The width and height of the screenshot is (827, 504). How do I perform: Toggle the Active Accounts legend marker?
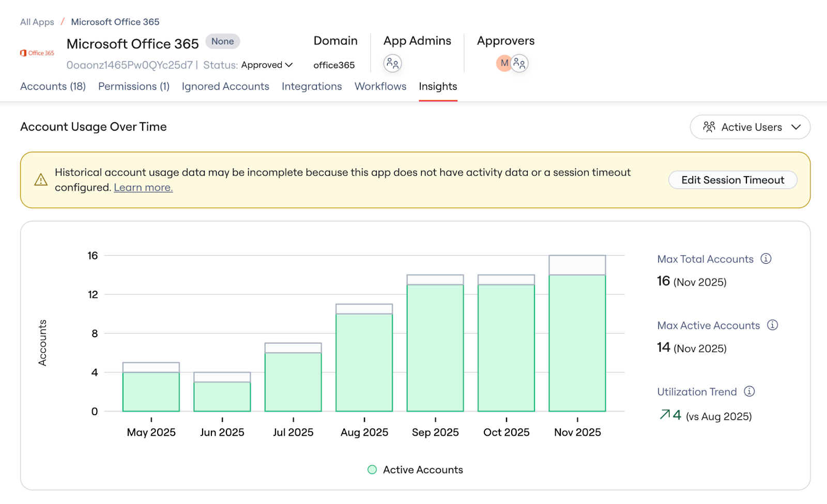tap(372, 470)
